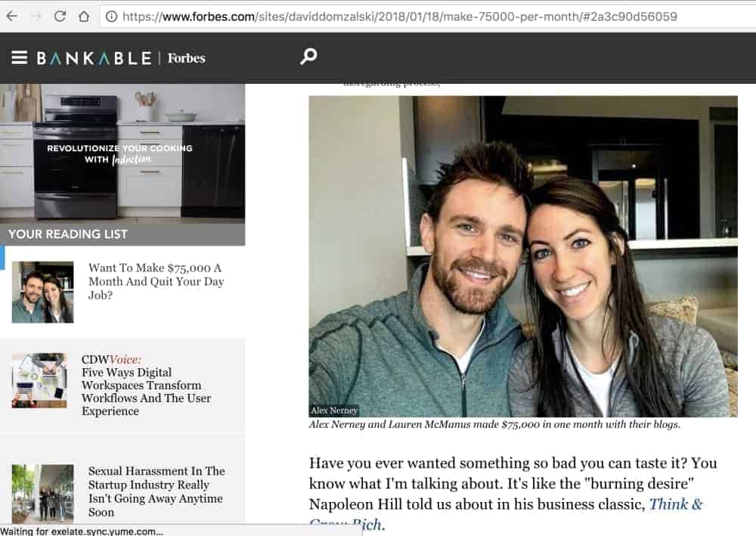Click the CDW article desk thumbnail
Viewport: 756px width, 536px height.
39,381
